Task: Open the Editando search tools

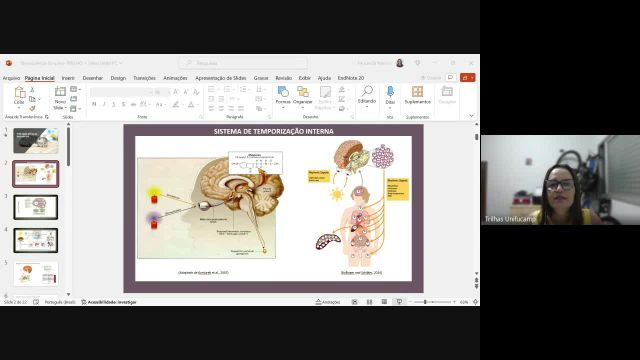Action: (367, 96)
